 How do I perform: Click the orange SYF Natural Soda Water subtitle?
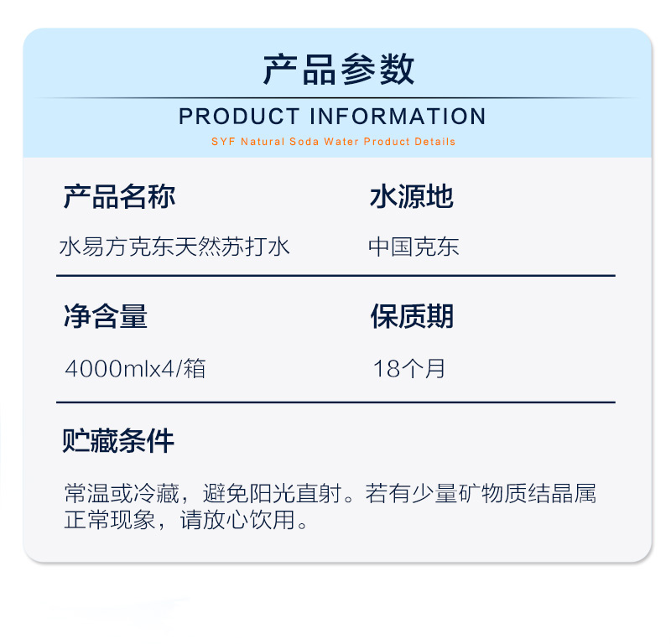point(333,142)
